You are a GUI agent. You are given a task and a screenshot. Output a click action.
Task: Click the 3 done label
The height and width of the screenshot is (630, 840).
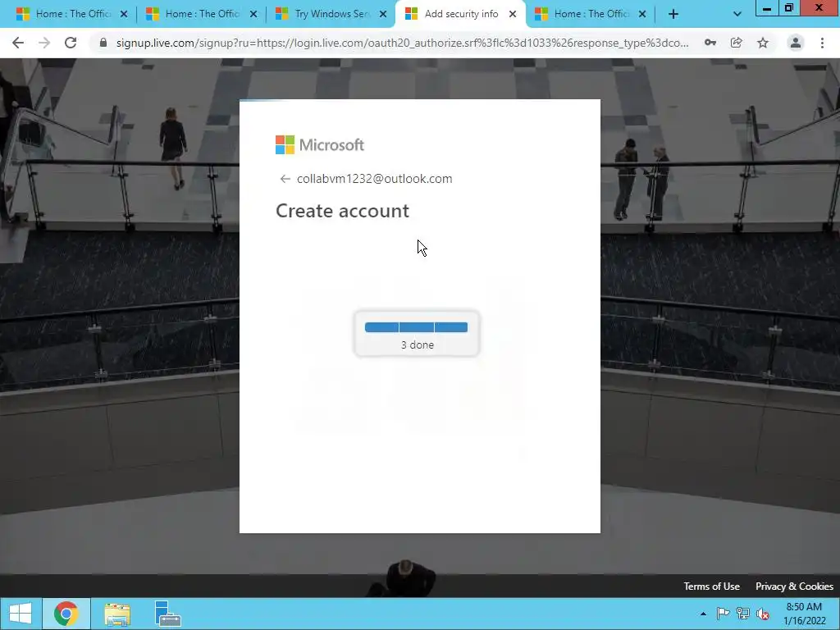pos(418,345)
